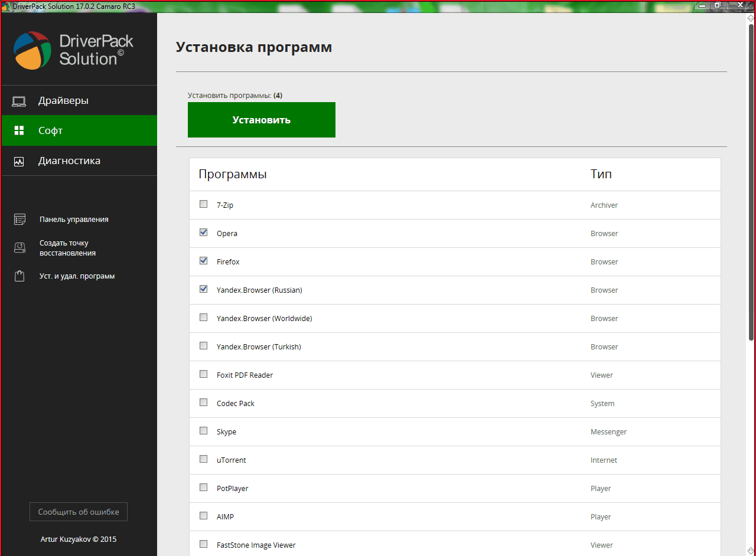
Task: Select the Софт menu item
Action: [79, 130]
